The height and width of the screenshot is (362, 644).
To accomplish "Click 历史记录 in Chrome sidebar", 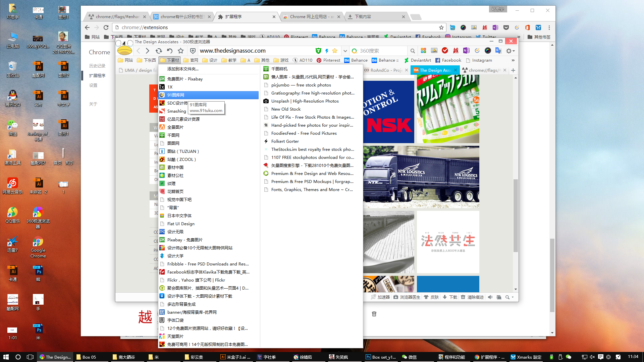I will [x=97, y=66].
